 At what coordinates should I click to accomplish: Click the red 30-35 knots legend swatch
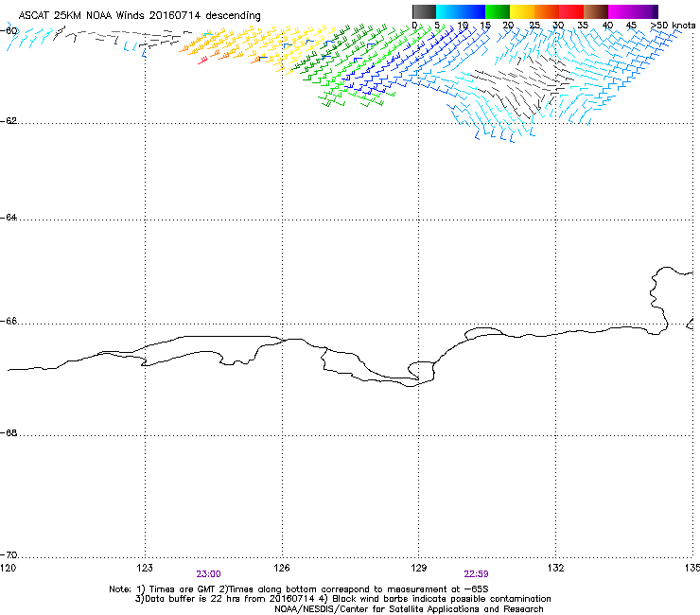pos(571,11)
